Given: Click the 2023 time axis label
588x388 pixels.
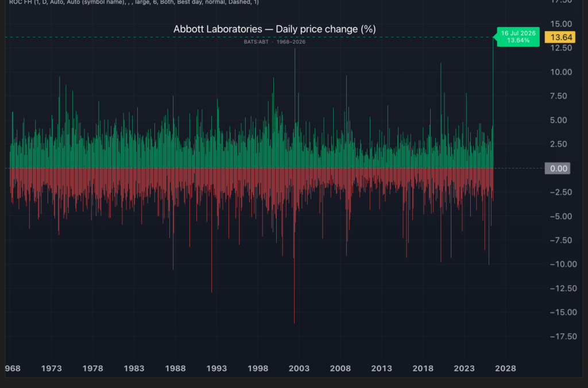Looking at the screenshot, I should tap(464, 368).
